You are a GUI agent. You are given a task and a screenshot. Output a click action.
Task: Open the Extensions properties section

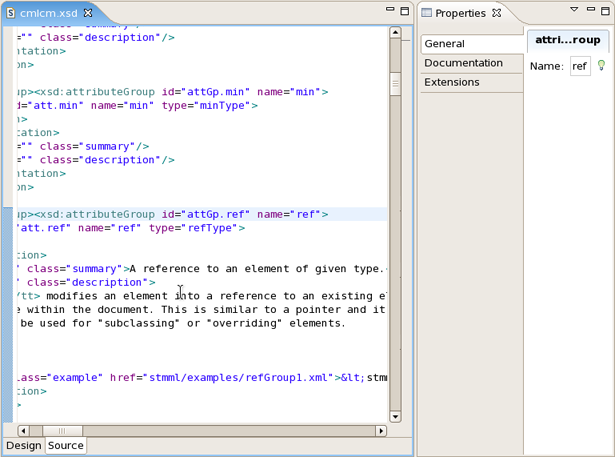pos(472,82)
